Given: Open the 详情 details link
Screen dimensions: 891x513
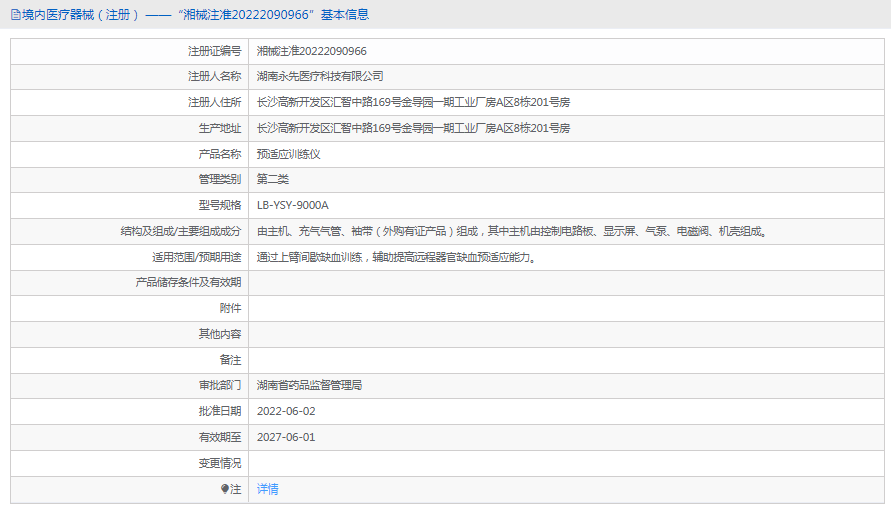Looking at the screenshot, I should coord(268,489).
